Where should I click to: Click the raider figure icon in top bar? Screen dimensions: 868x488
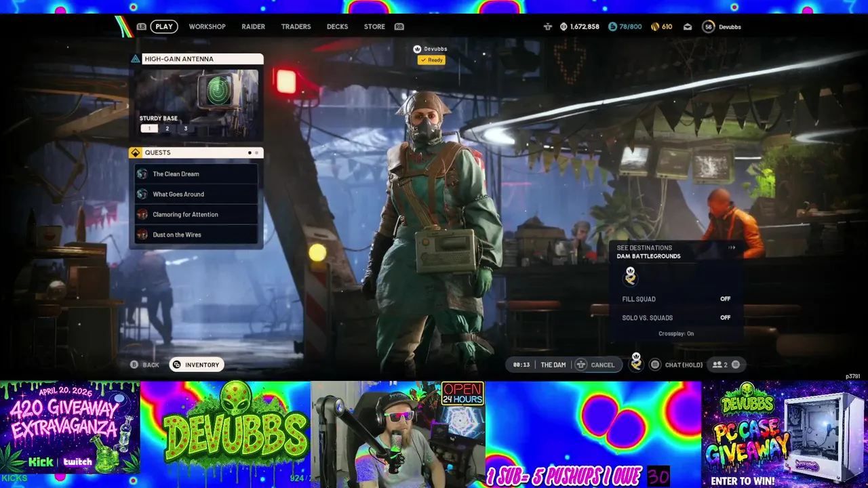tap(547, 26)
